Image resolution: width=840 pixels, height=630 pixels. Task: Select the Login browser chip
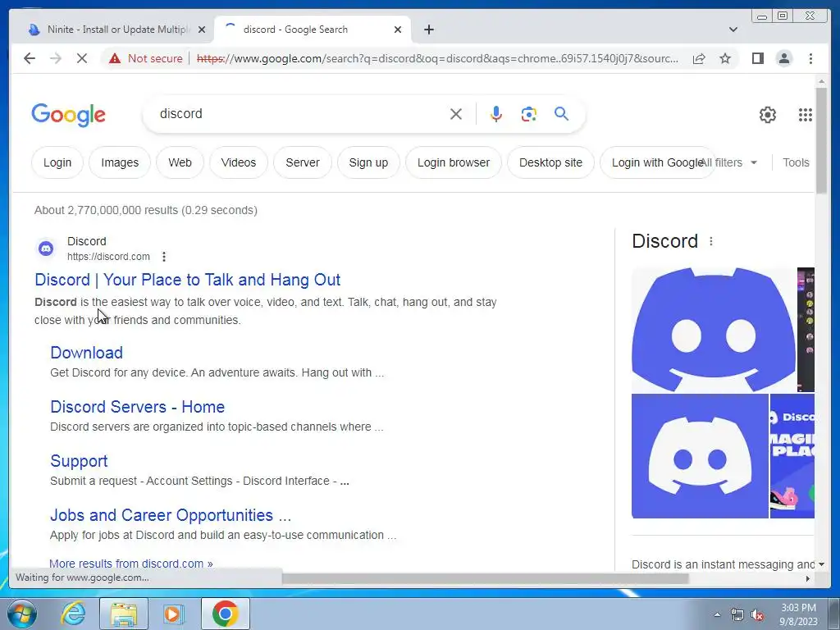(453, 162)
